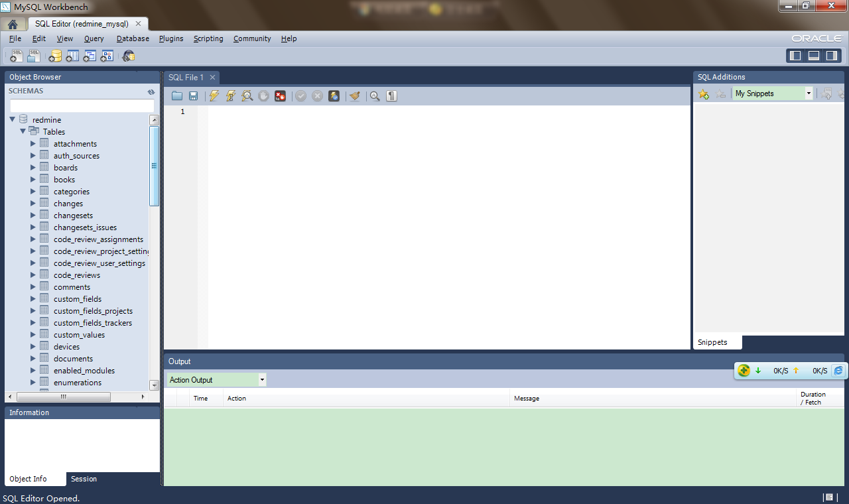This screenshot has height=504, width=849.
Task: Click the create new schema icon
Action: coord(55,56)
